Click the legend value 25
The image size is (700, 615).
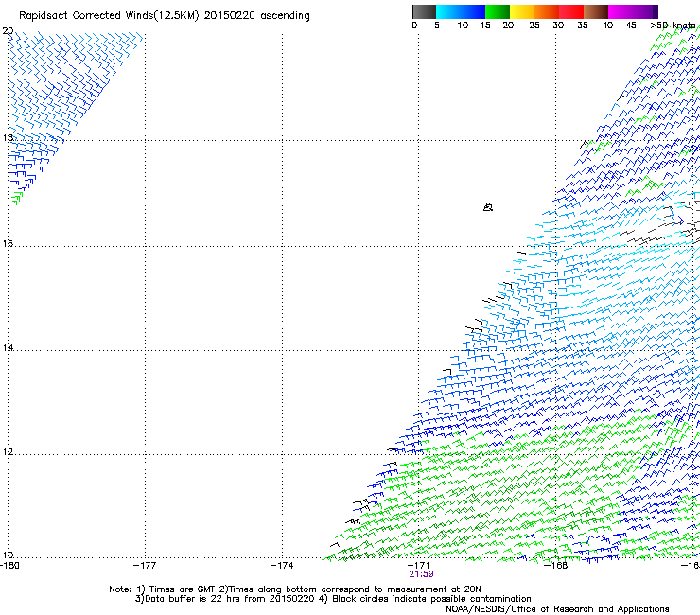[x=534, y=26]
